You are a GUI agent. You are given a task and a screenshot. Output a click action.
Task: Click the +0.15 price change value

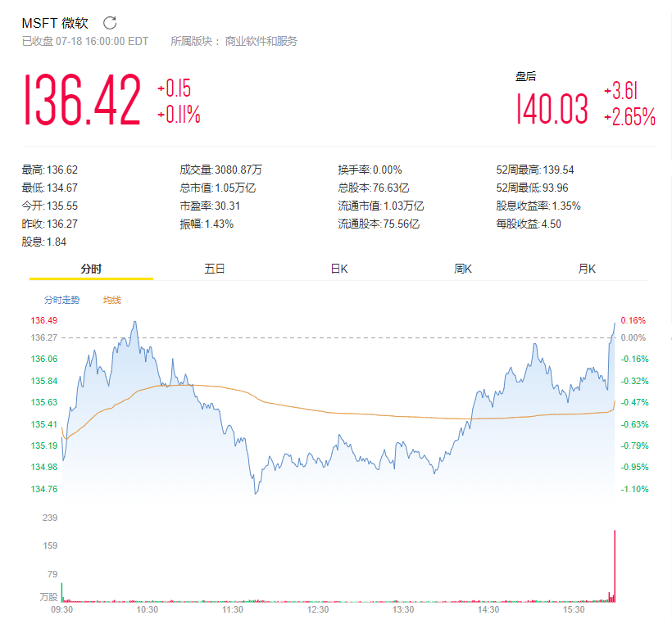tap(174, 88)
